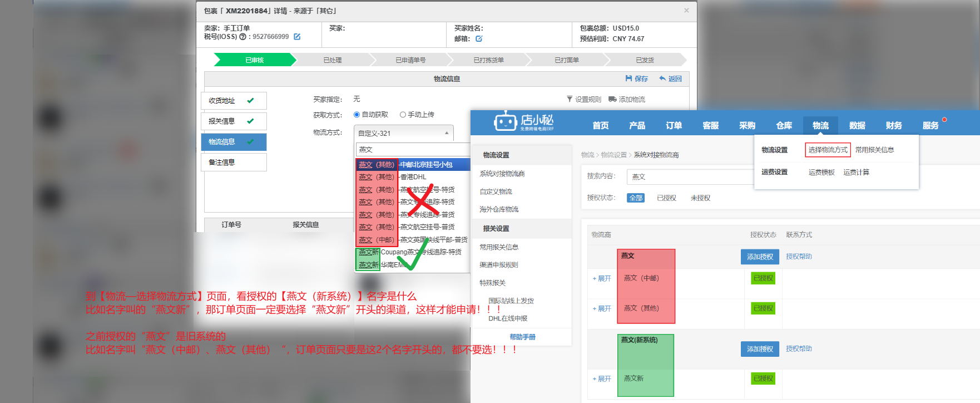
Task: Go to 首页 in top navigation
Action: [x=601, y=125]
